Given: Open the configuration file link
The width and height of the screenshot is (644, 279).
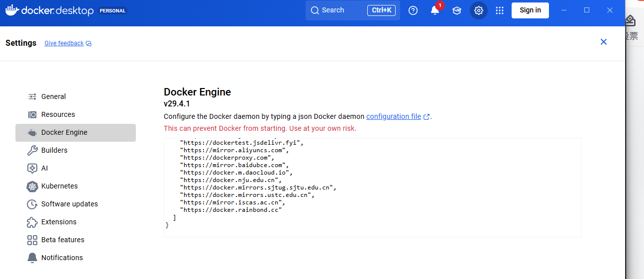Looking at the screenshot, I should pyautogui.click(x=394, y=116).
